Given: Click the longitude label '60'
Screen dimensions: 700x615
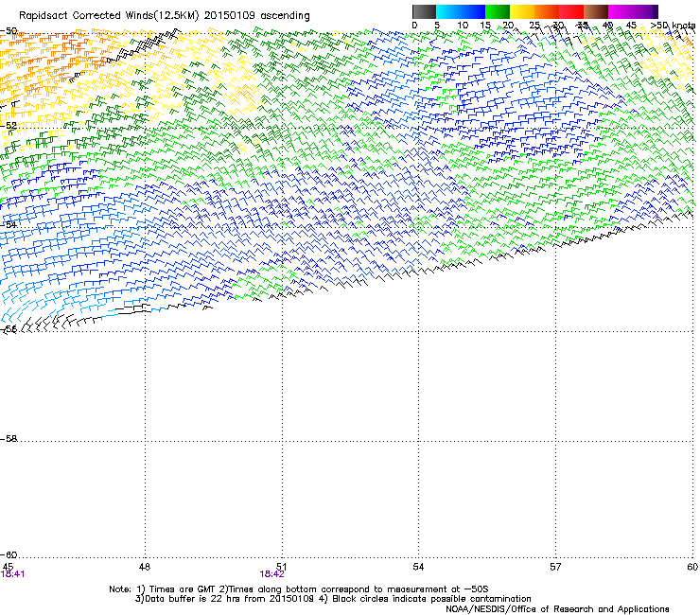Looking at the screenshot, I should coord(692,567).
